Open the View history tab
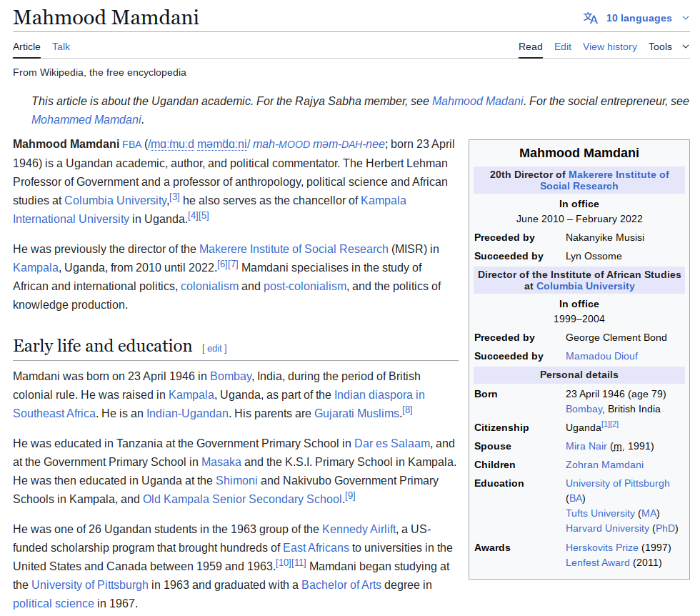 [x=610, y=47]
